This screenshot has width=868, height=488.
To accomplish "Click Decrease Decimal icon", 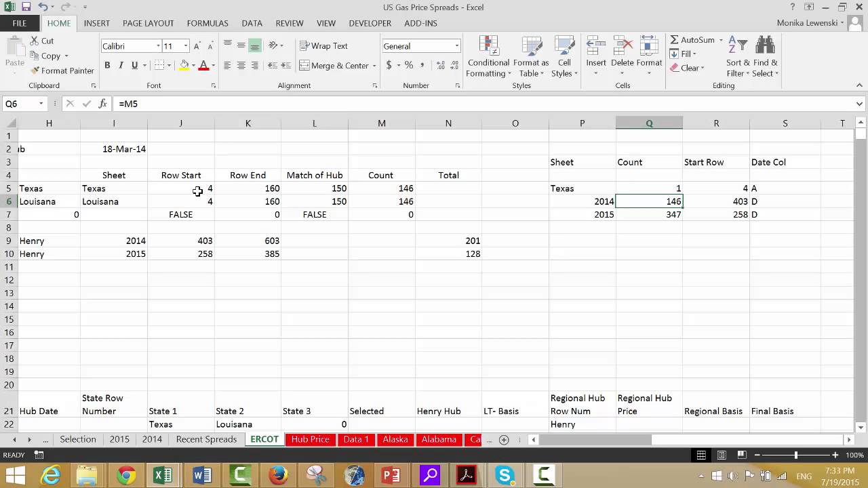I will [455, 65].
